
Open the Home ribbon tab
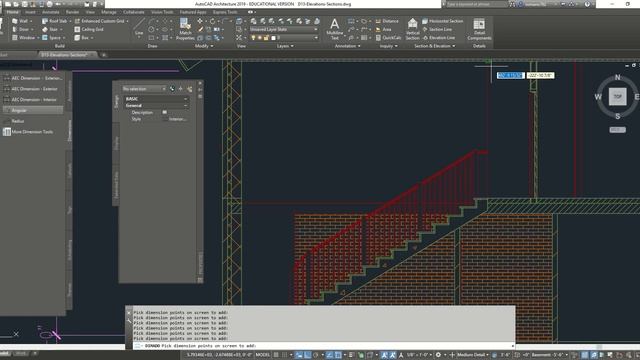[12, 12]
